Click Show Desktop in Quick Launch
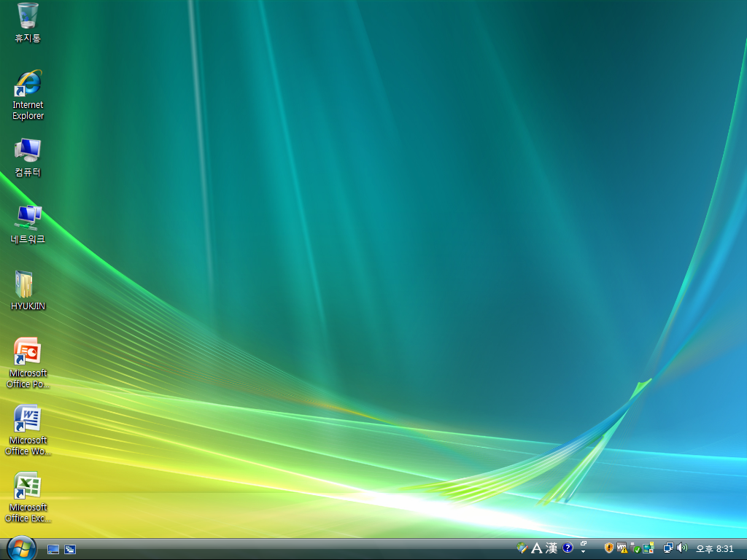The height and width of the screenshot is (560, 747). point(53,550)
